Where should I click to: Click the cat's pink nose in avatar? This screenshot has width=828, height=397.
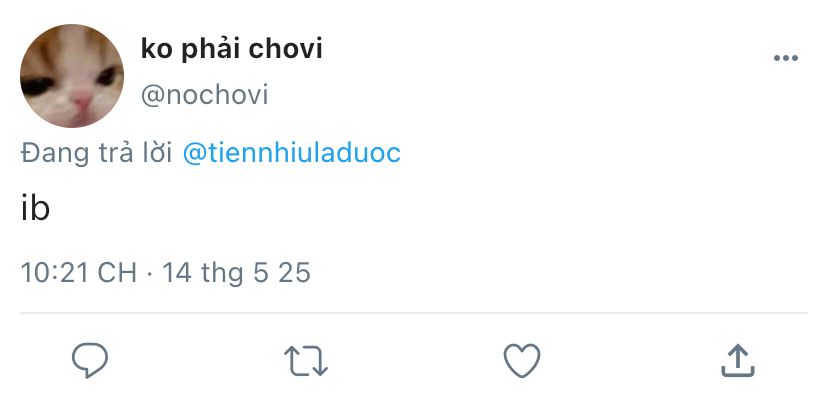[x=82, y=100]
